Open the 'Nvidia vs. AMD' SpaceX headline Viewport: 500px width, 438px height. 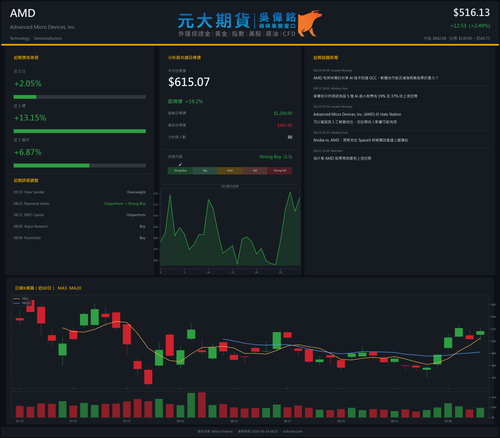pyautogui.click(x=360, y=140)
